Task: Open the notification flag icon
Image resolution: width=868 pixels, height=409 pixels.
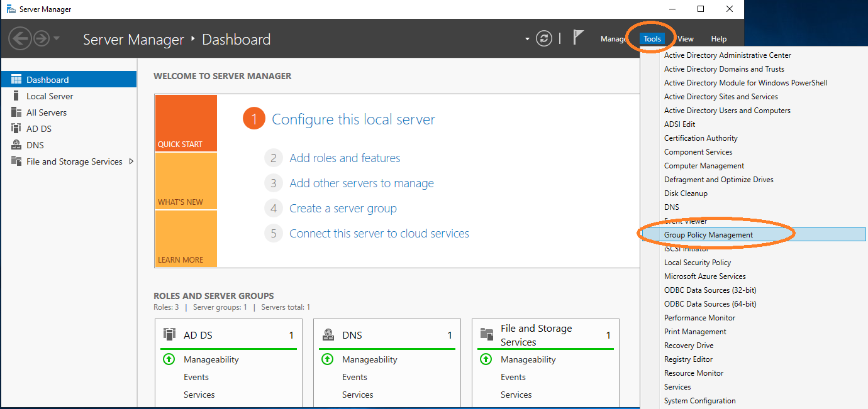Action: coord(578,38)
